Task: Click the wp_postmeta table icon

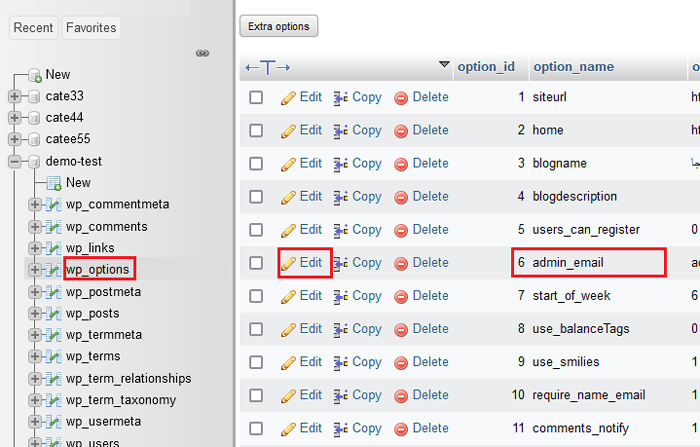Action: (54, 292)
